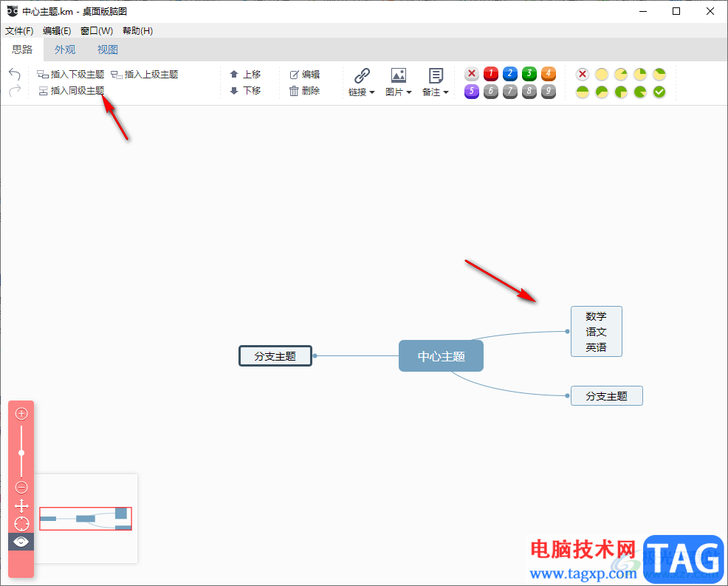Set progress to half-filled pie icon
The height and width of the screenshot is (586, 728).
[583, 92]
